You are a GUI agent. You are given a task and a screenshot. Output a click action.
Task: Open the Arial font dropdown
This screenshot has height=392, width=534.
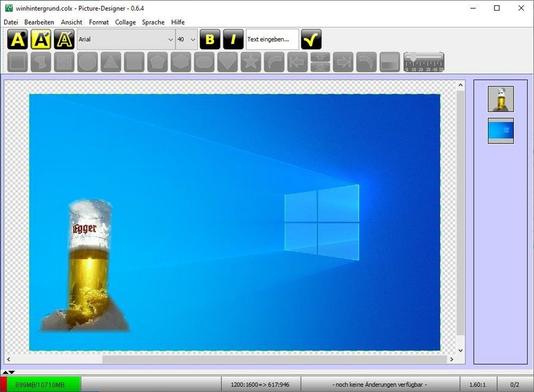pyautogui.click(x=126, y=39)
